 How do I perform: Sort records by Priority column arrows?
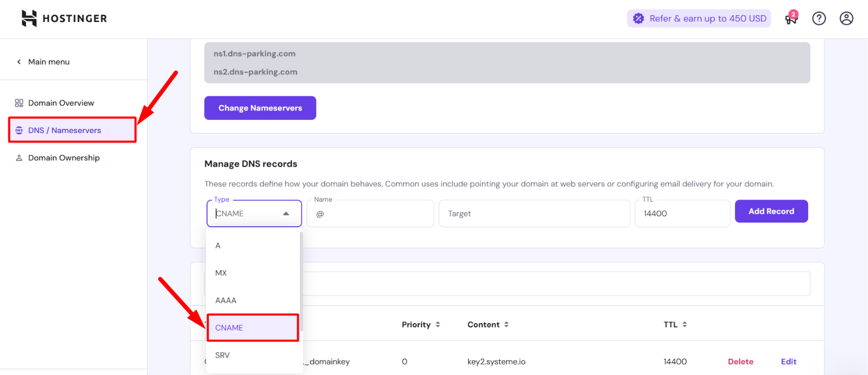point(438,325)
